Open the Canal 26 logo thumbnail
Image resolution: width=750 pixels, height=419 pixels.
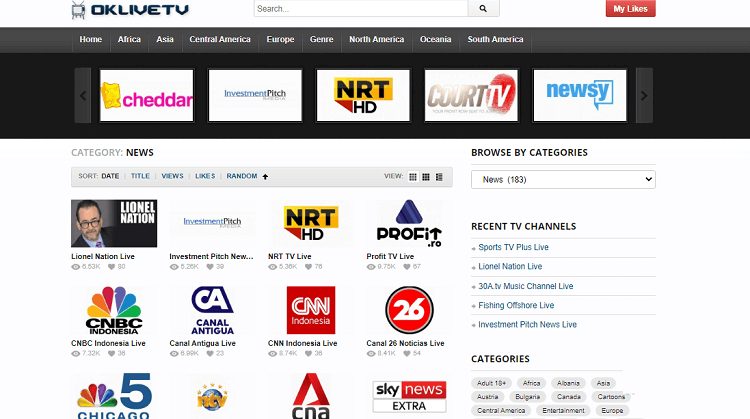409,310
